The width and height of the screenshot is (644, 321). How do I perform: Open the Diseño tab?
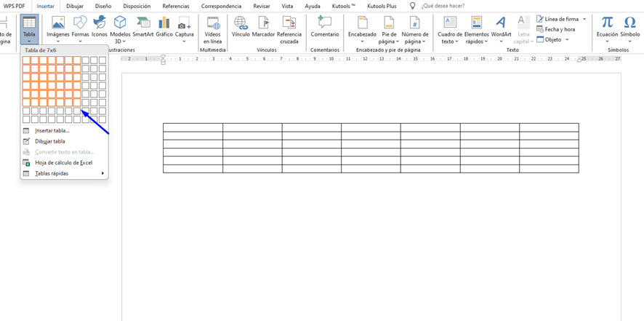coord(102,6)
